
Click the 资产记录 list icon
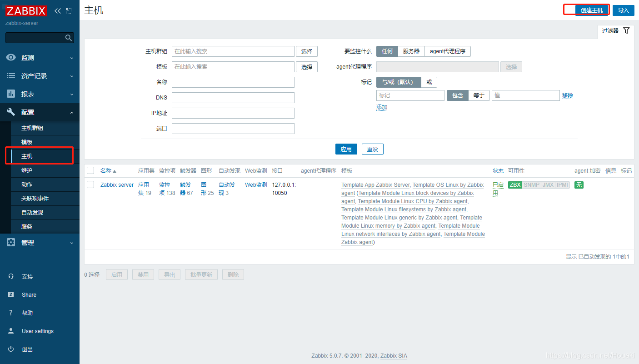(11, 76)
